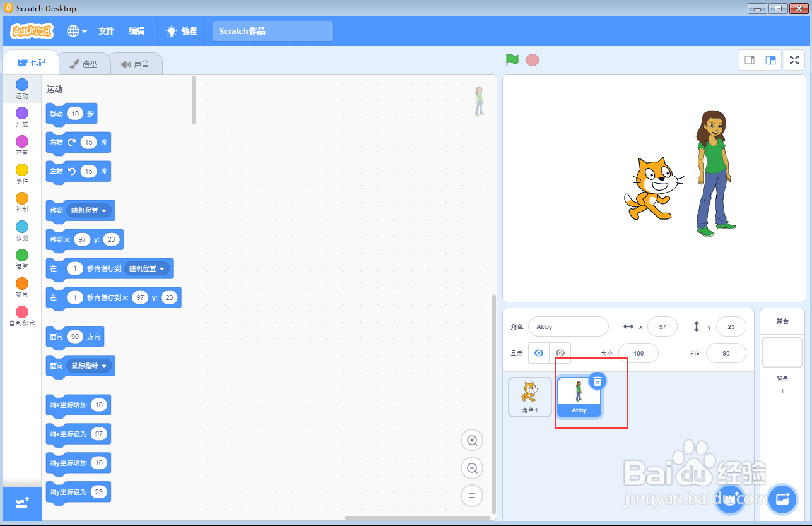Open the 控制 (Control) block category
Image resolution: width=812 pixels, height=526 pixels.
click(21, 204)
